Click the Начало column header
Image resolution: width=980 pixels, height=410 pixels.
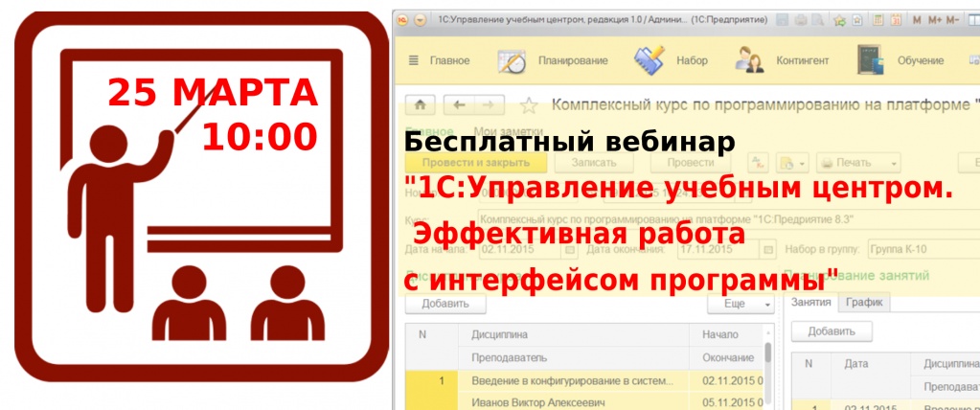click(726, 335)
